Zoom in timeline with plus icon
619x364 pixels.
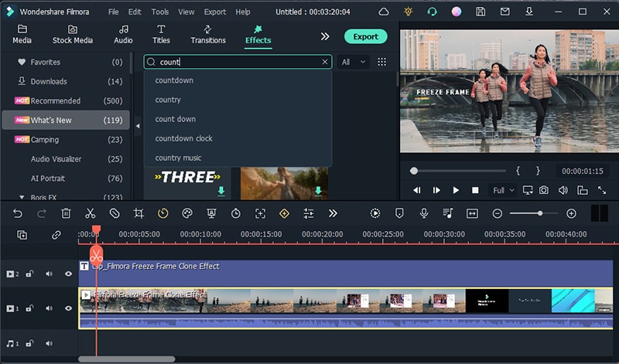(571, 213)
